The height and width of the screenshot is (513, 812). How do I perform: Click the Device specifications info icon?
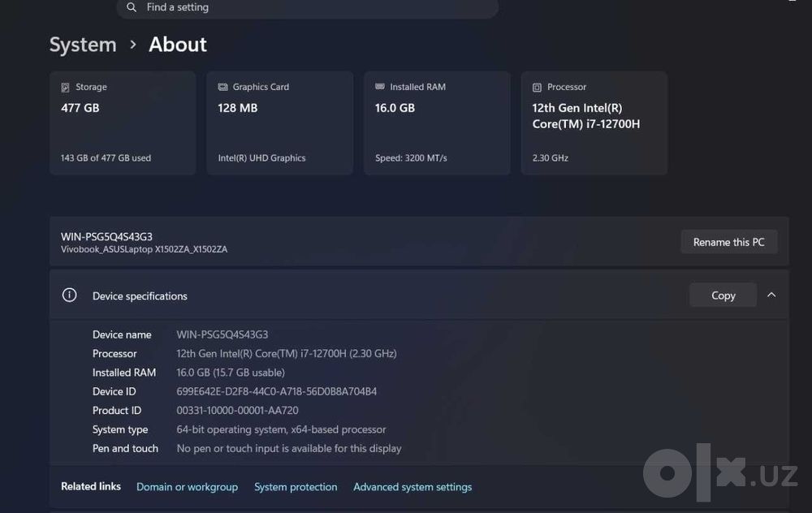click(x=69, y=295)
